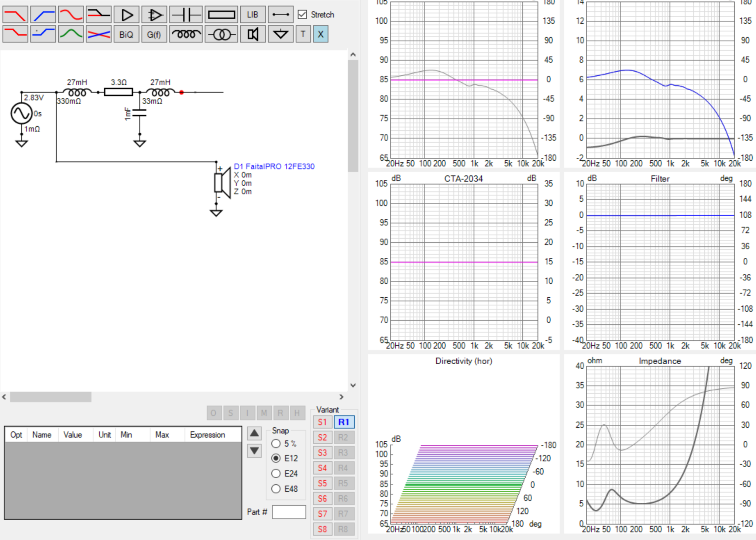Select the red low shelf filter block
756x540 pixels.
pos(15,34)
